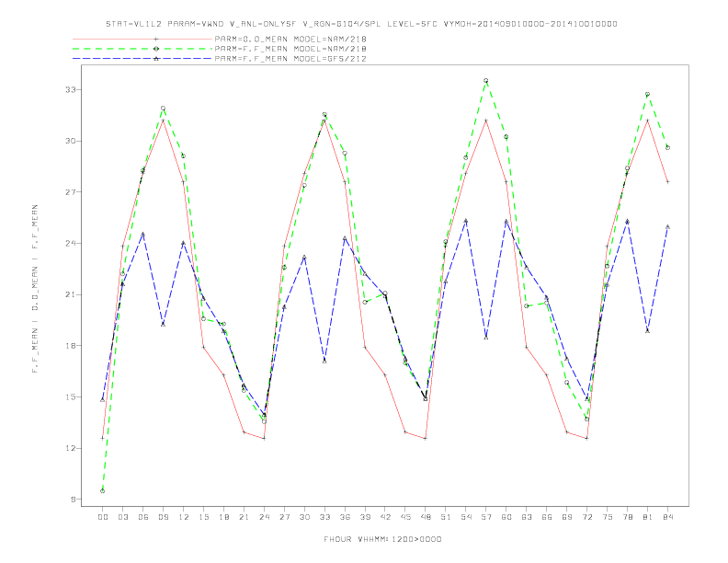Click x-axis tick label 66

pyautogui.click(x=547, y=517)
